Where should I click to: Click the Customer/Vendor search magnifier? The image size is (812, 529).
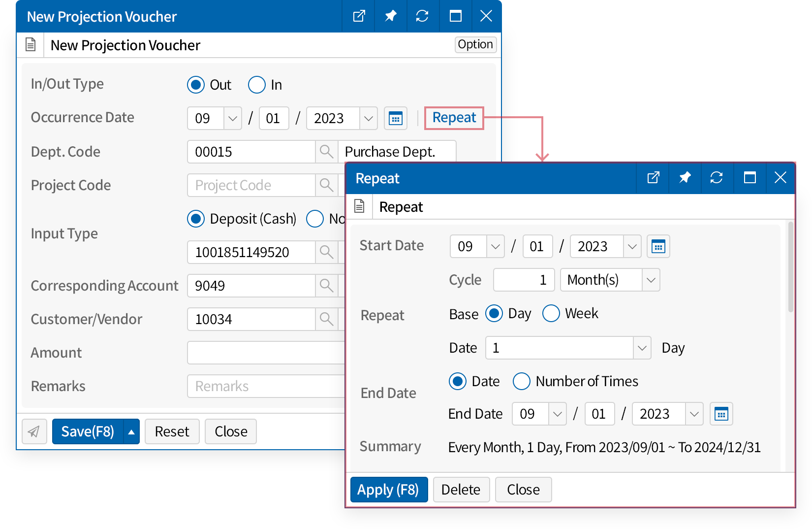pyautogui.click(x=326, y=319)
